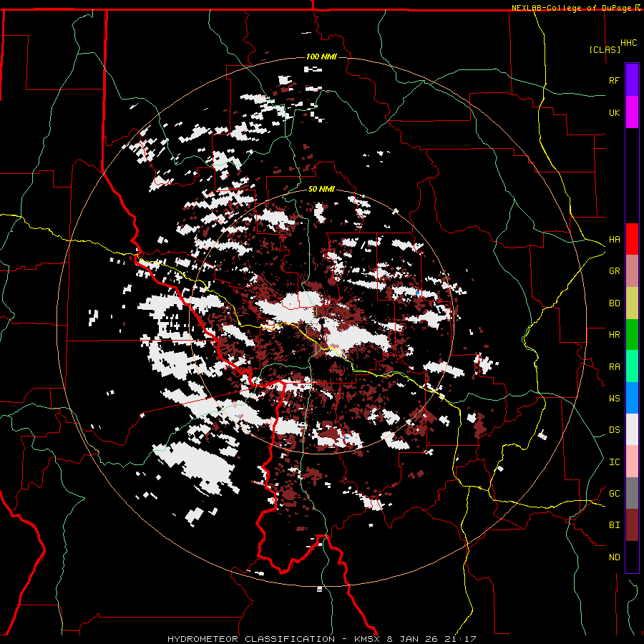Click the GC legend label
Screen dimensions: 644x644
[x=614, y=494]
